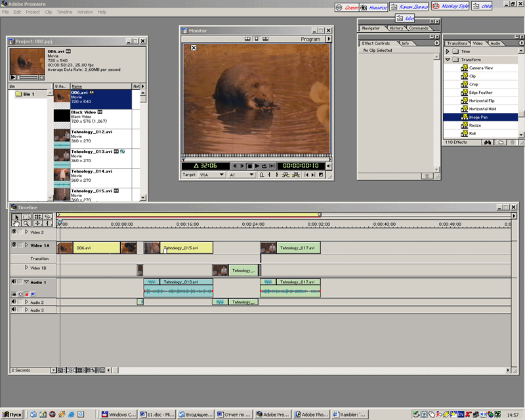Screen dimensions: 525x420
Task: Select Tehnology_015.avi clip on Video 1A track
Action: 186,248
